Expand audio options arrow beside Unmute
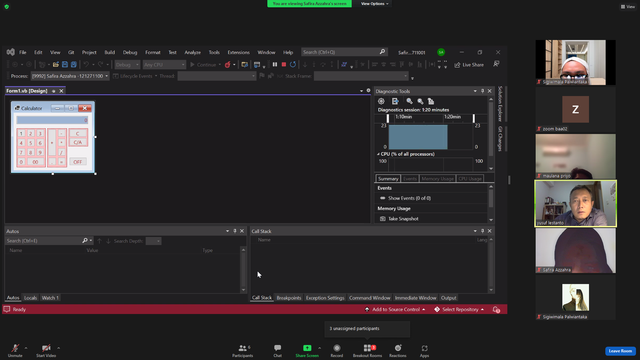 click(x=26, y=348)
